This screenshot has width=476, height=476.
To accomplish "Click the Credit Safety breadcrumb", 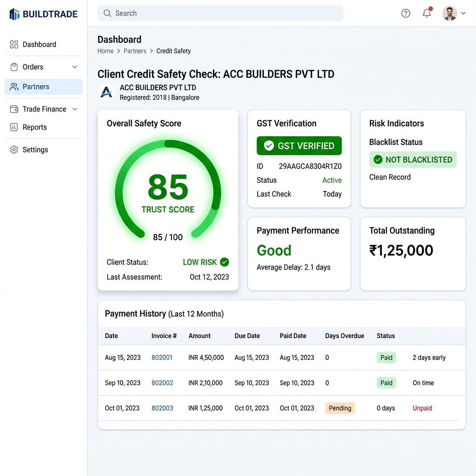I will pos(173,51).
